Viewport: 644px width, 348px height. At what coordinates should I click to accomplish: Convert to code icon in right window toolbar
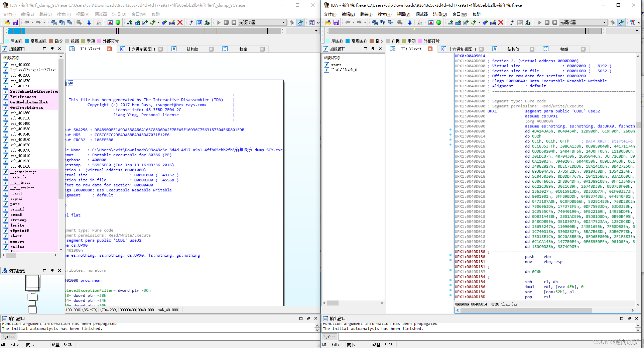(x=450, y=22)
